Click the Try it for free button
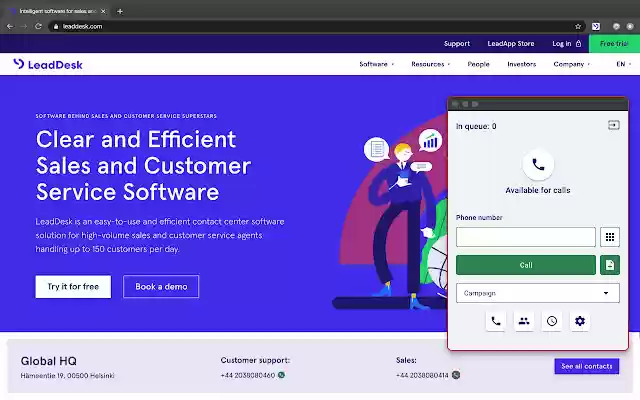The width and height of the screenshot is (640, 400). (x=73, y=287)
